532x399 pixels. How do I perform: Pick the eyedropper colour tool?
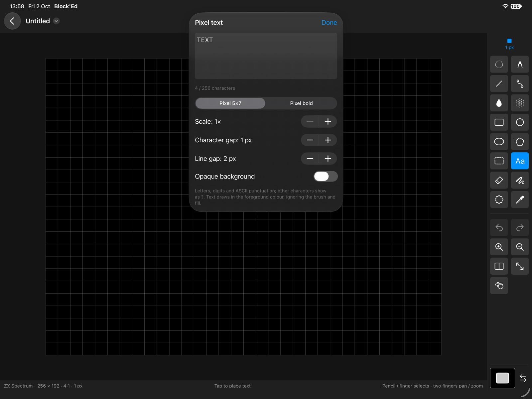(x=520, y=199)
